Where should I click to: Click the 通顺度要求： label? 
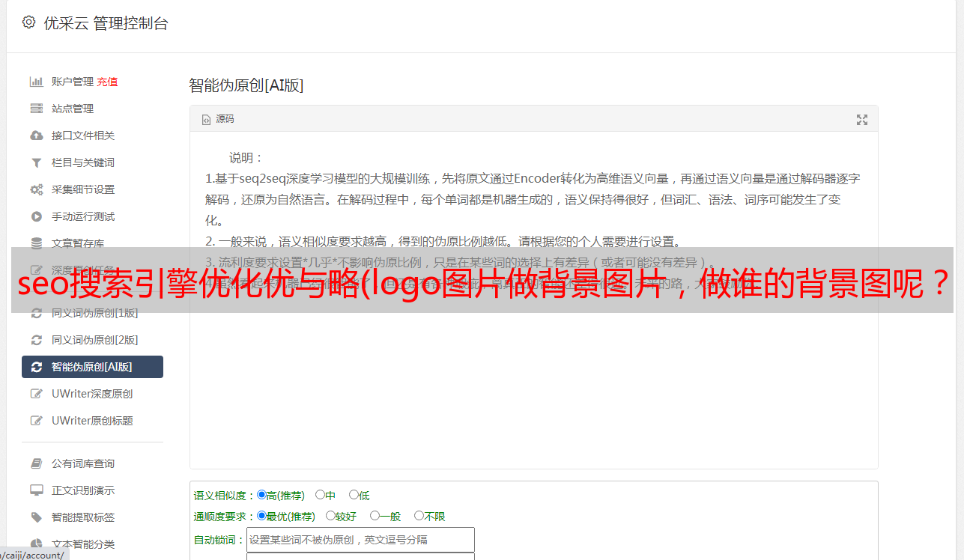(225, 517)
